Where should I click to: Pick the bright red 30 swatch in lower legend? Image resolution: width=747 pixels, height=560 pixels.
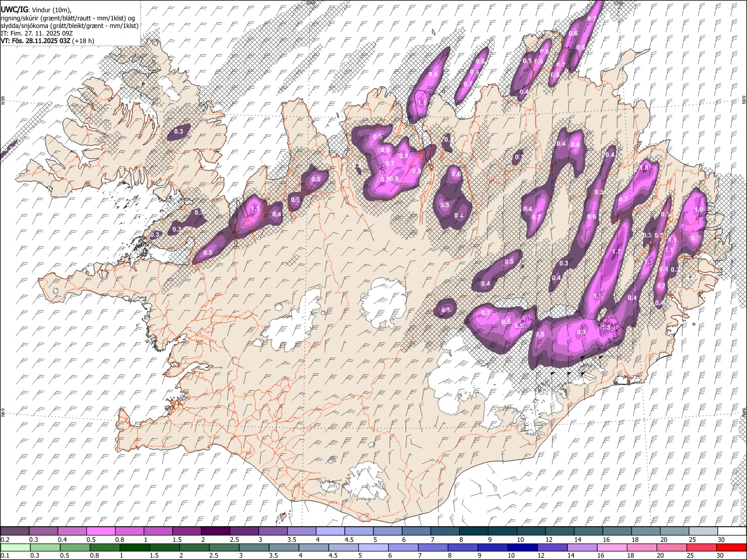point(731,547)
